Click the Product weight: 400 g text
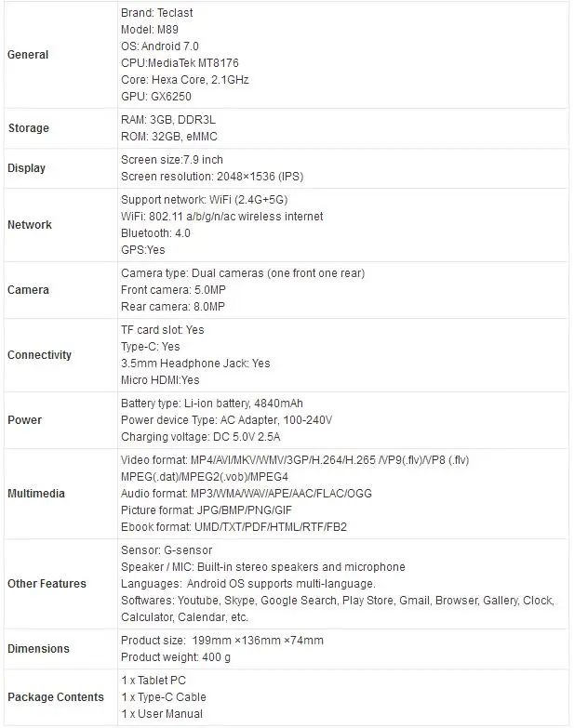Screen dimensions: 574x728 pyautogui.click(x=176, y=657)
